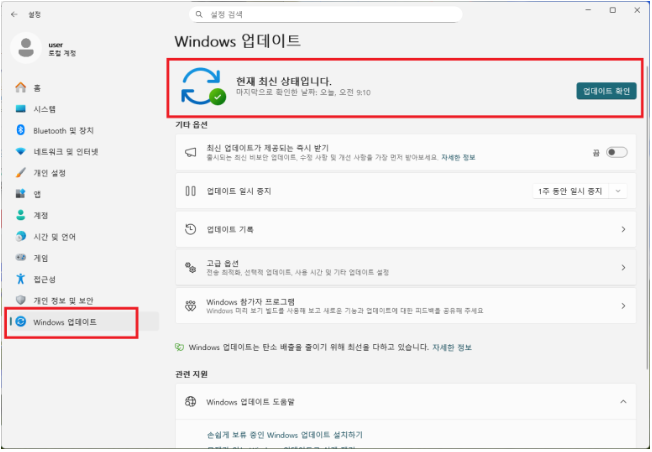Select the Accessibility figure icon
The width and height of the screenshot is (652, 452).
pyautogui.click(x=20, y=279)
